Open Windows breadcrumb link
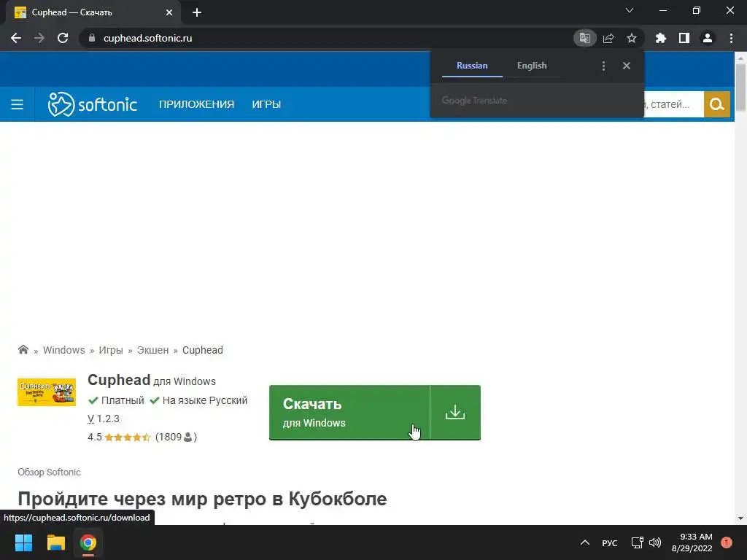 (x=64, y=350)
